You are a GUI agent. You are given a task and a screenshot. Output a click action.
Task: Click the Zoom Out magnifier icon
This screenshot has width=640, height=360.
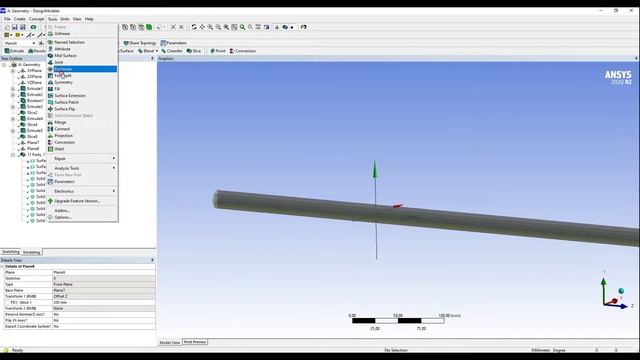pyautogui.click(x=218, y=27)
